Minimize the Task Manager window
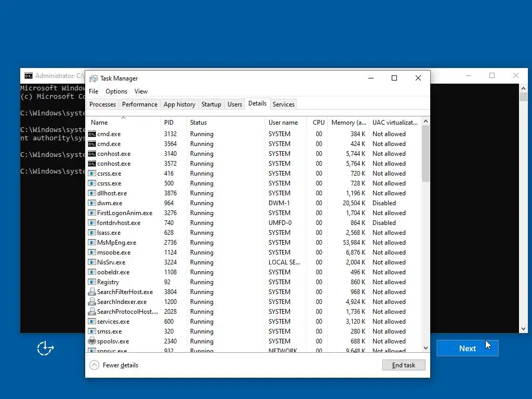 [371, 78]
